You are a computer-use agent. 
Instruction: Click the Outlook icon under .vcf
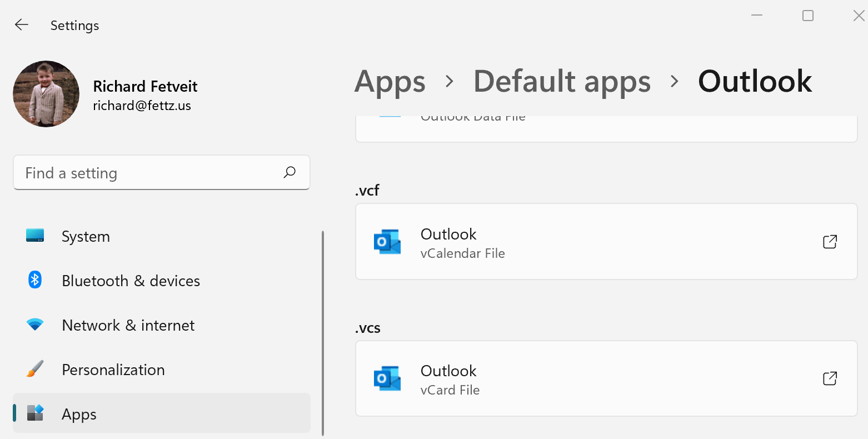tap(387, 242)
